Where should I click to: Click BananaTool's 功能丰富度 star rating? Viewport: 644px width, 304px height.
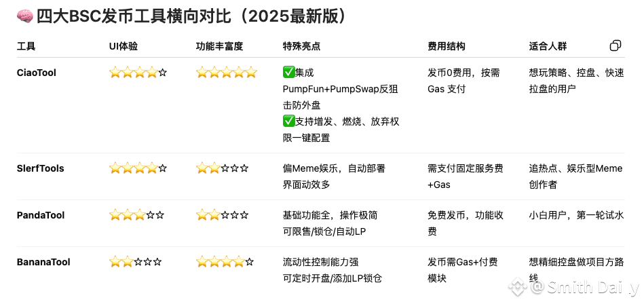coord(225,262)
